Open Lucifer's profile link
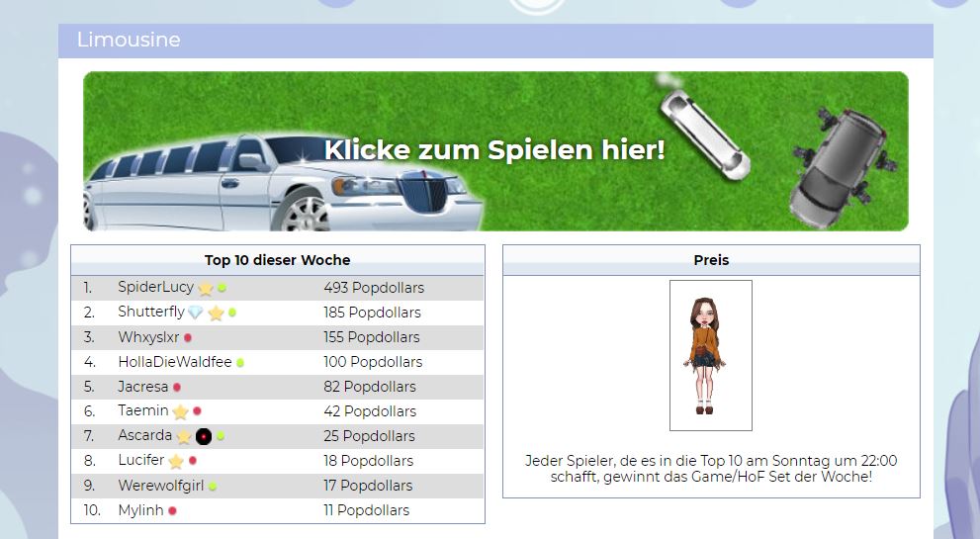The width and height of the screenshot is (980, 539). pos(141,460)
